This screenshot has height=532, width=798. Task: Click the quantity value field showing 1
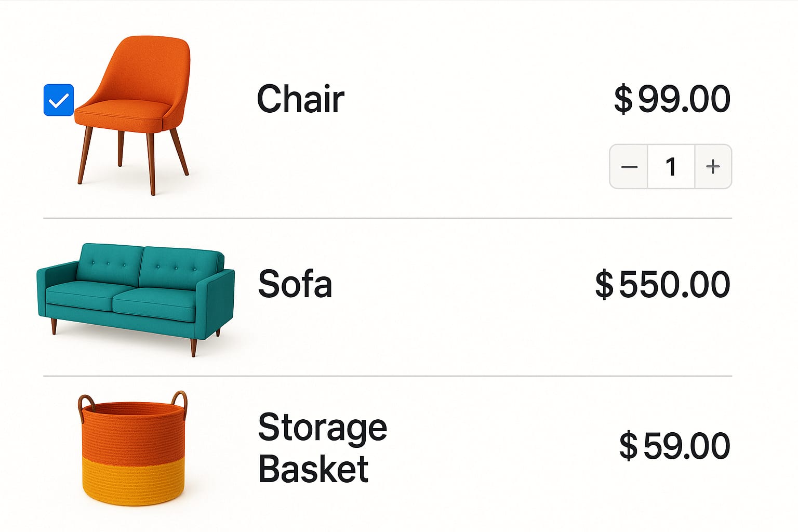click(x=671, y=167)
